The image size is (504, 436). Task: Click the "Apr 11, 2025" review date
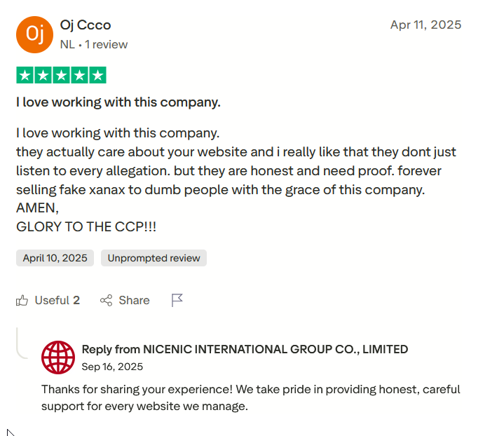pos(425,25)
